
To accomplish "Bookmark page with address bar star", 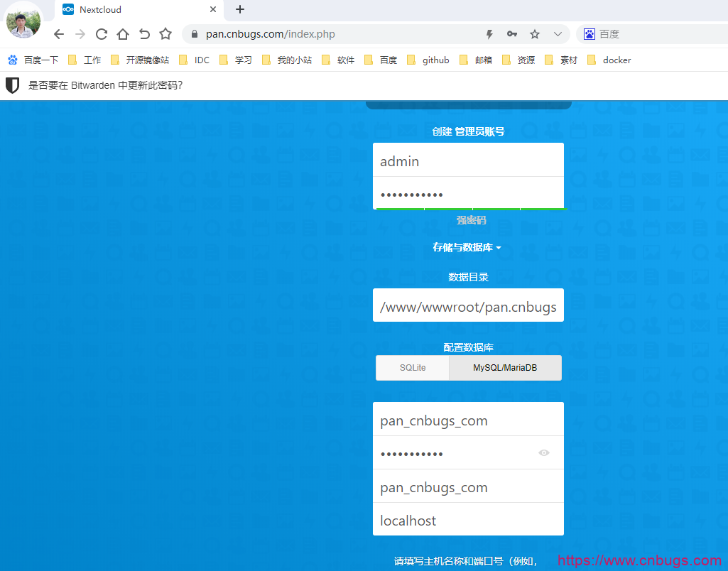I will tap(535, 34).
